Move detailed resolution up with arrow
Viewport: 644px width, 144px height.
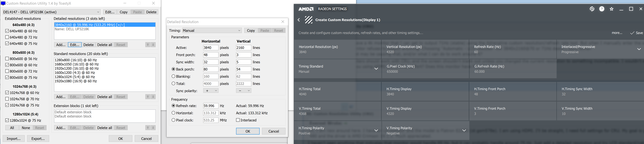click(x=148, y=45)
